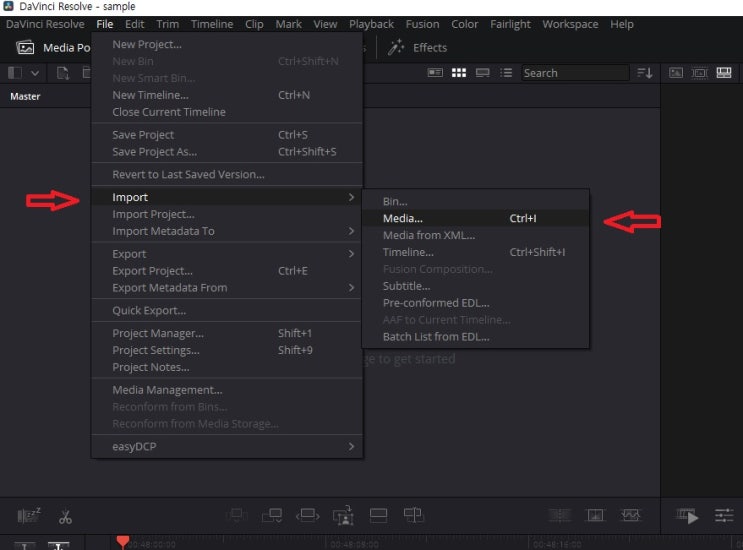Viewport: 743px width, 550px height.
Task: Select Save Project menu item
Action: point(227,135)
